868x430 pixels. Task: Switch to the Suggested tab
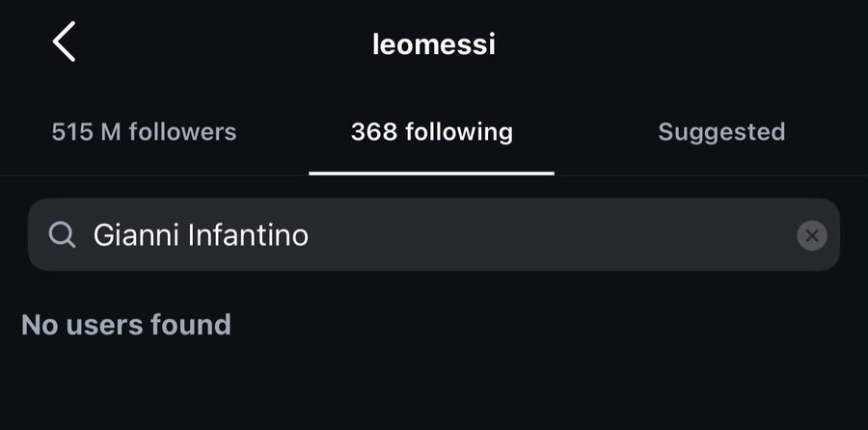click(721, 132)
